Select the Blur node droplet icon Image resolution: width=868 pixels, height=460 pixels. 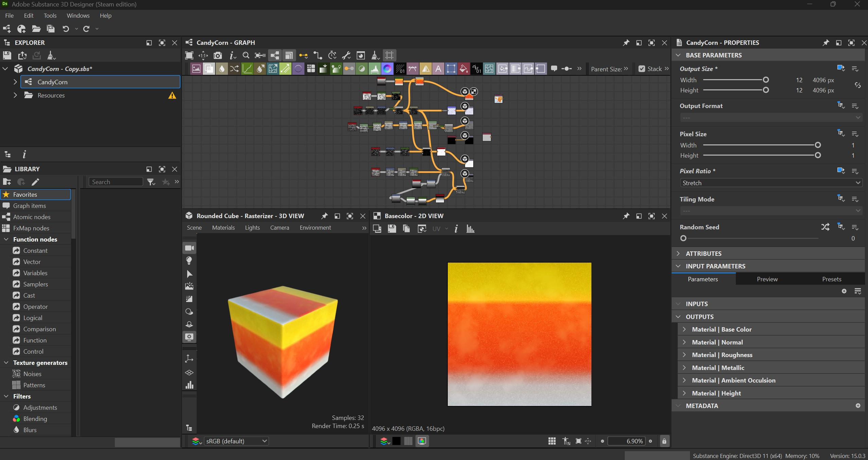[x=222, y=69]
